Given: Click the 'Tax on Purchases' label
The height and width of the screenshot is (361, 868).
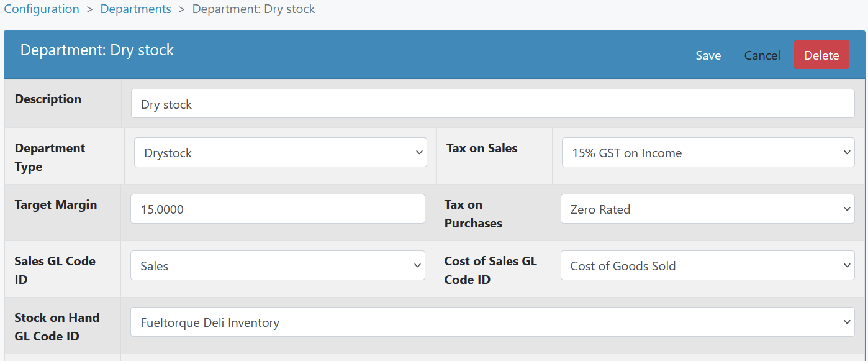Looking at the screenshot, I should pyautogui.click(x=473, y=214).
